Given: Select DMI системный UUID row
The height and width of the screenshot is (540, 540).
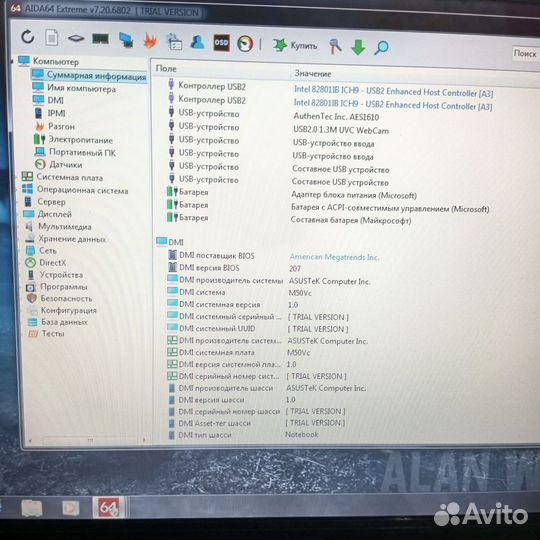Looking at the screenshot, I should (258, 329).
